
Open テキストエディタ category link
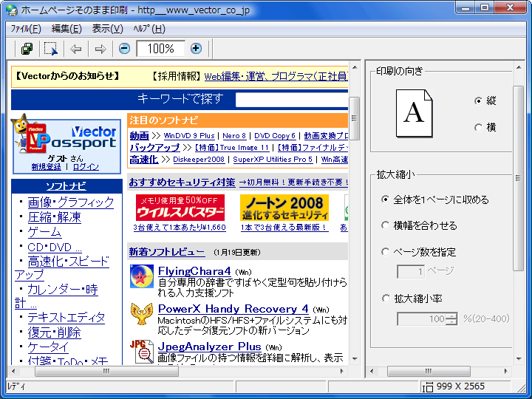(66, 317)
